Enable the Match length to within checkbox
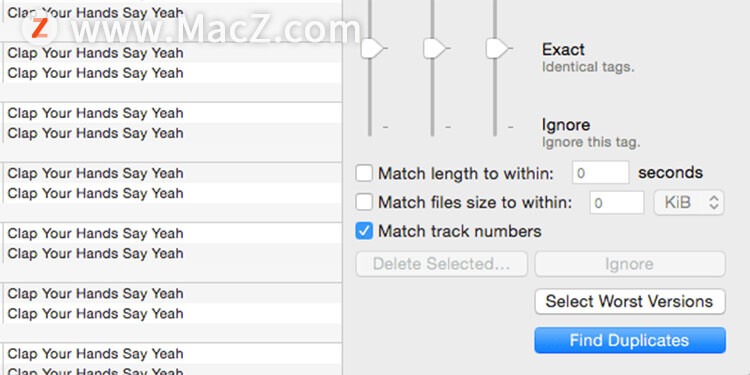 (364, 173)
